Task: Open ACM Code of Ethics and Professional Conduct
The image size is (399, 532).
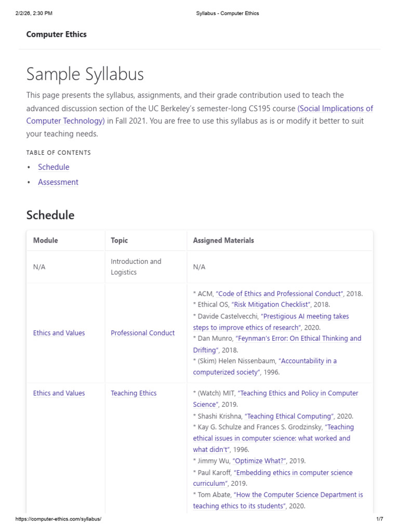Action: (x=280, y=294)
